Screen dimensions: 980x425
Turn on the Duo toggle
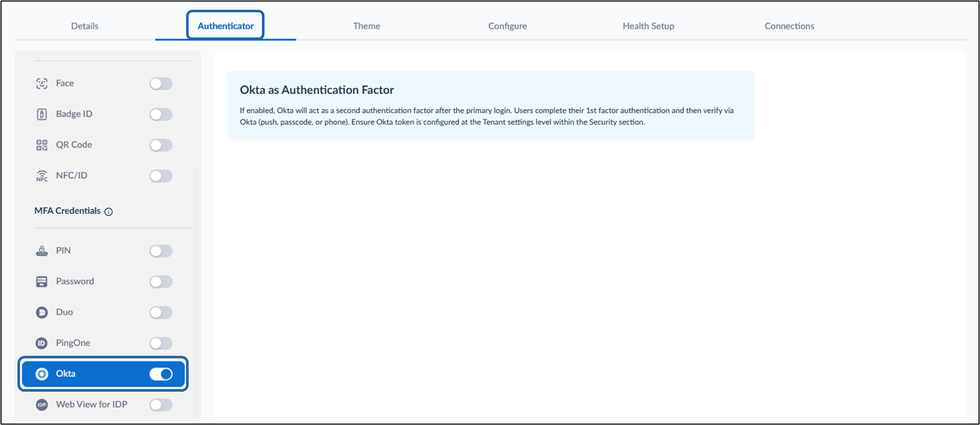click(161, 312)
